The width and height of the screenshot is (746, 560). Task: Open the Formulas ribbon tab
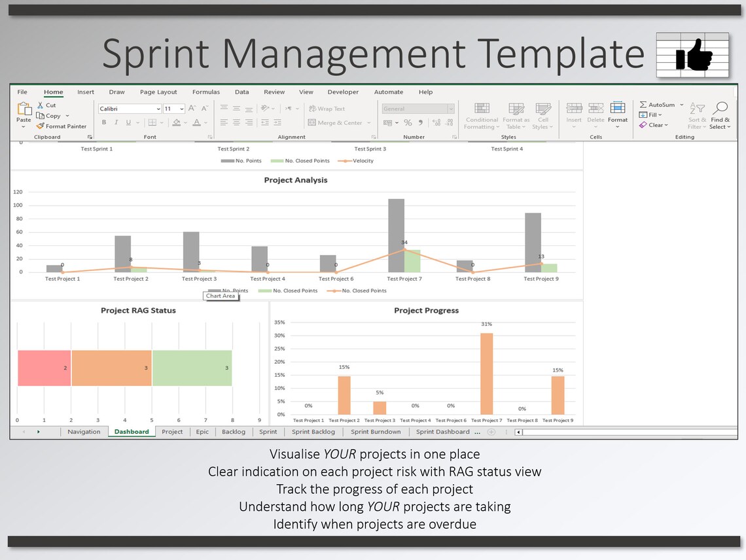pyautogui.click(x=206, y=92)
